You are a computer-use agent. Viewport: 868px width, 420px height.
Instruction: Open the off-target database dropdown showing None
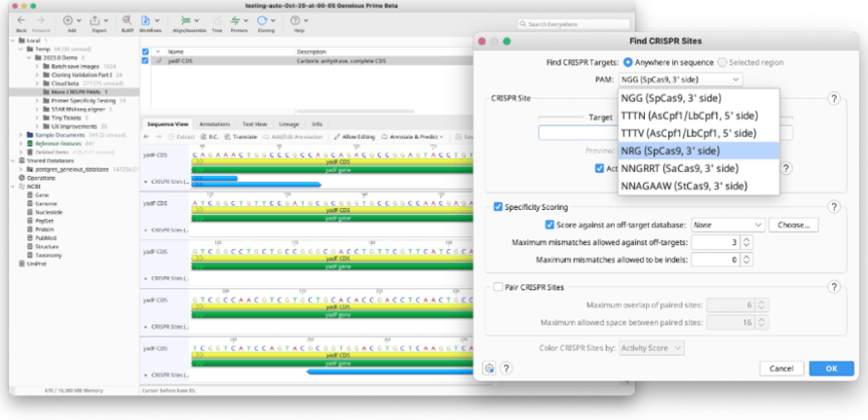click(x=727, y=224)
